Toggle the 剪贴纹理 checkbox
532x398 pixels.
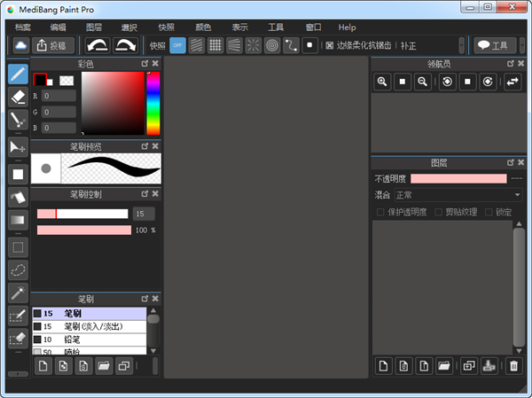[439, 212]
